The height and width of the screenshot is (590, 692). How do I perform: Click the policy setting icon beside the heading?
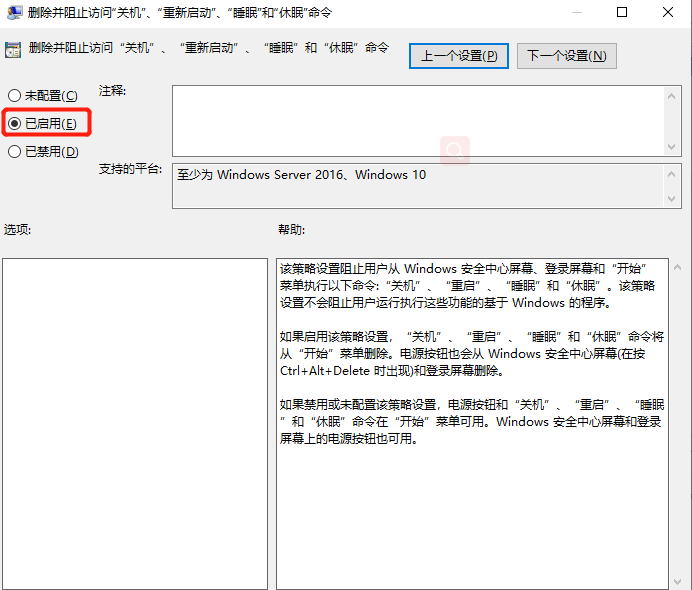pyautogui.click(x=13, y=50)
